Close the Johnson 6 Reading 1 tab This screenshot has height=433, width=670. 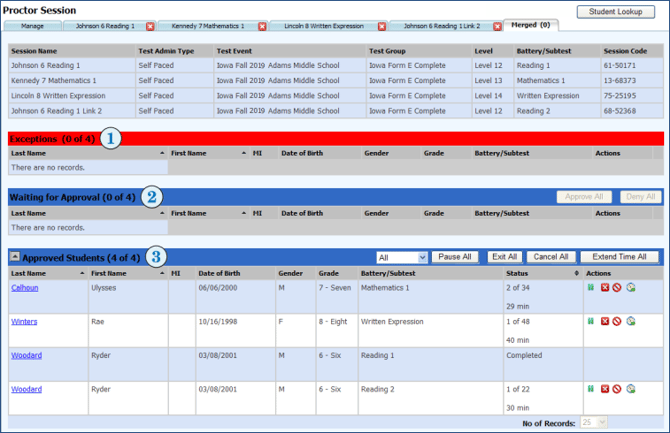150,27
